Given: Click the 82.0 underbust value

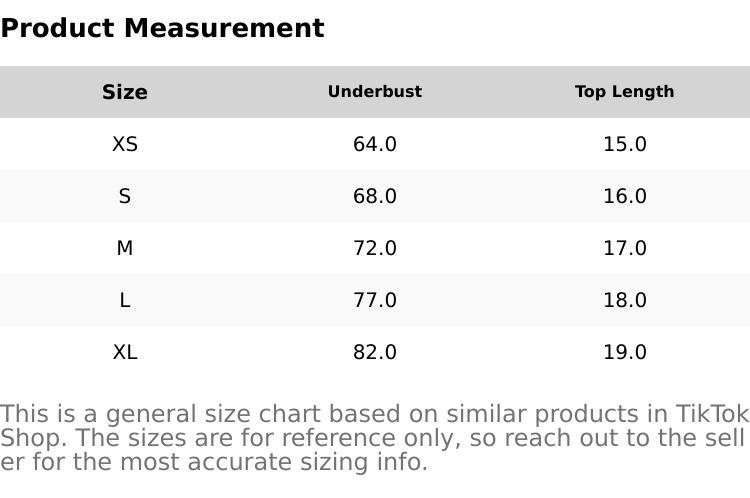Looking at the screenshot, I should (375, 352).
